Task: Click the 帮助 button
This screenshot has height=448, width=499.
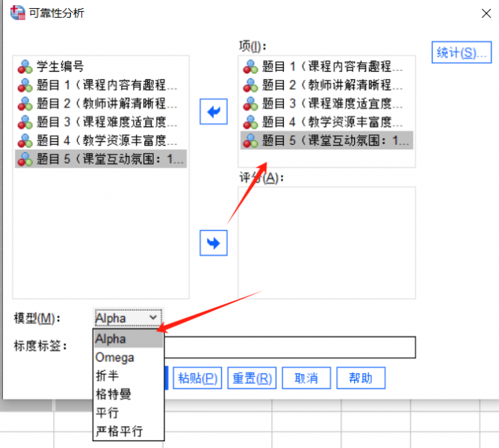Action: coord(361,378)
